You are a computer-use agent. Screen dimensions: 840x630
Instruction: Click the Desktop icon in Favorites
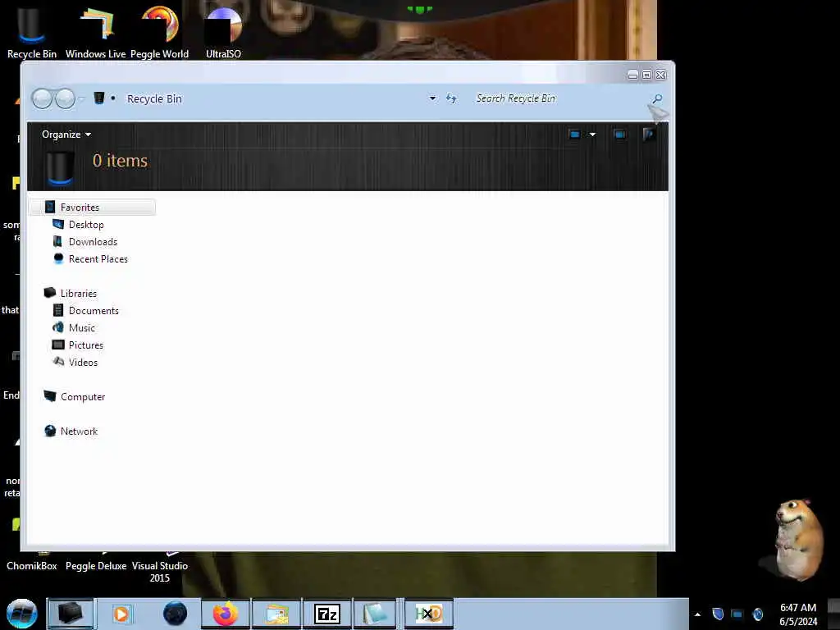(58, 224)
